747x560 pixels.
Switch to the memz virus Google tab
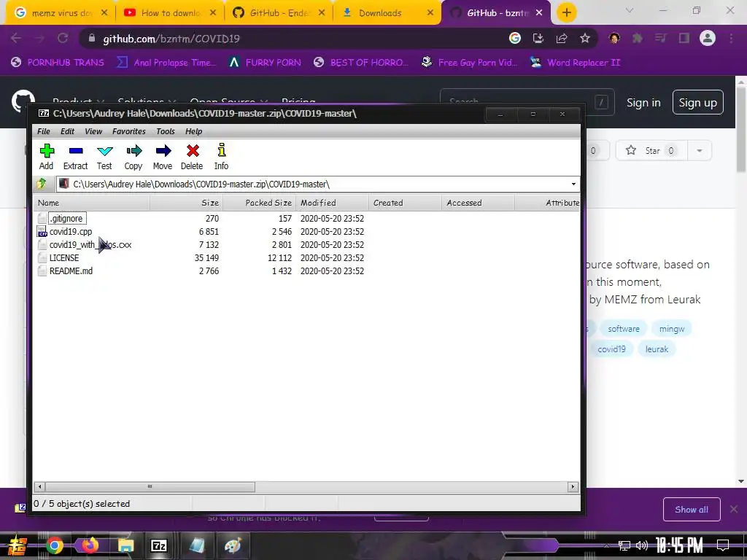point(61,13)
